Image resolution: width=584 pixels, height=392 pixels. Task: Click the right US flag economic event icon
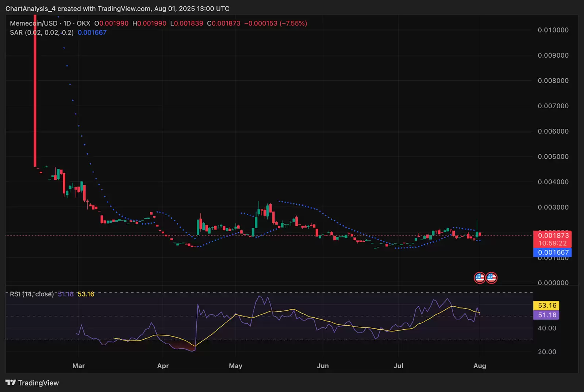pyautogui.click(x=492, y=277)
